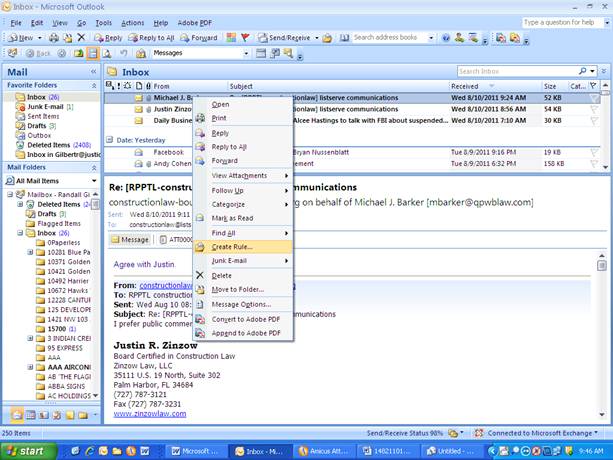This screenshot has width=613, height=460.
Task: Choose Move to Folder... in the context menu
Action: (x=243, y=289)
